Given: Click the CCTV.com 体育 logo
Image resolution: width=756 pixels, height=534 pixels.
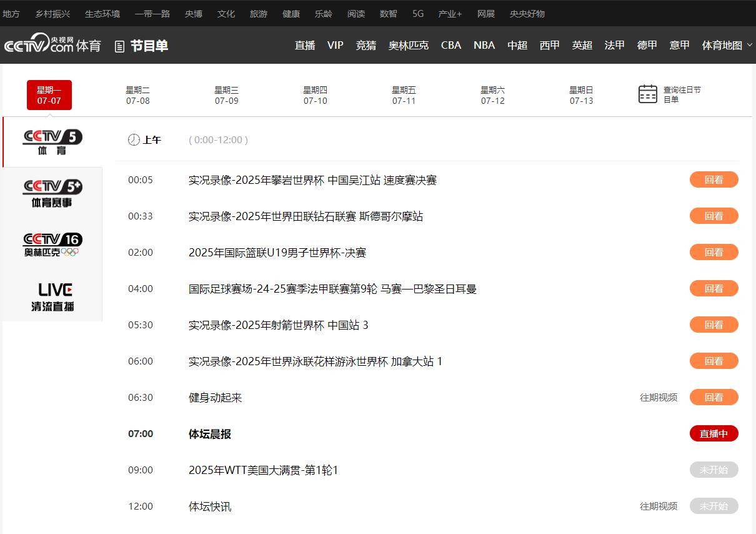Looking at the screenshot, I should pos(52,44).
